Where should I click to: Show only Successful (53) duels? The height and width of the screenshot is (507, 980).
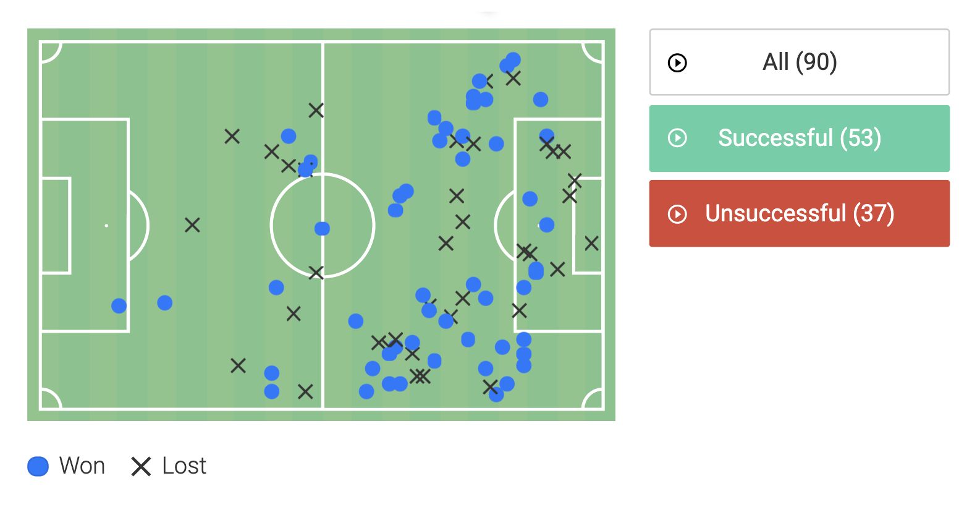(x=799, y=138)
